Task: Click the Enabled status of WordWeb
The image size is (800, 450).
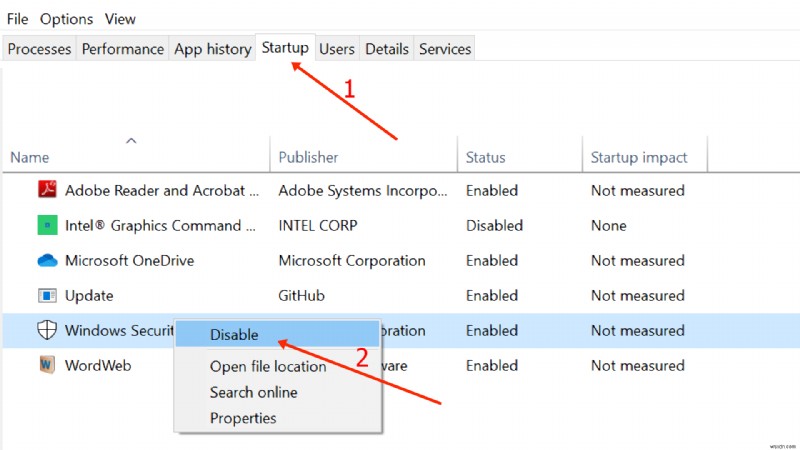Action: pos(492,365)
